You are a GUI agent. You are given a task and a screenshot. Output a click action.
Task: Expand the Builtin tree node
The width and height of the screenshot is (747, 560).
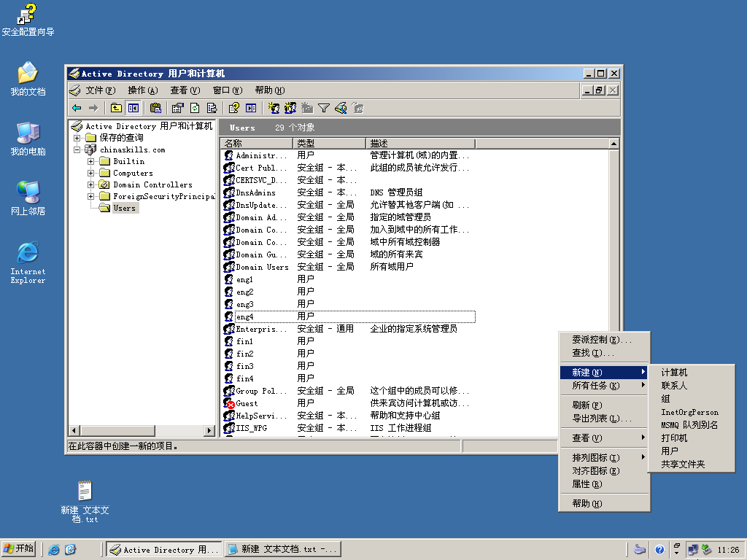click(x=90, y=161)
